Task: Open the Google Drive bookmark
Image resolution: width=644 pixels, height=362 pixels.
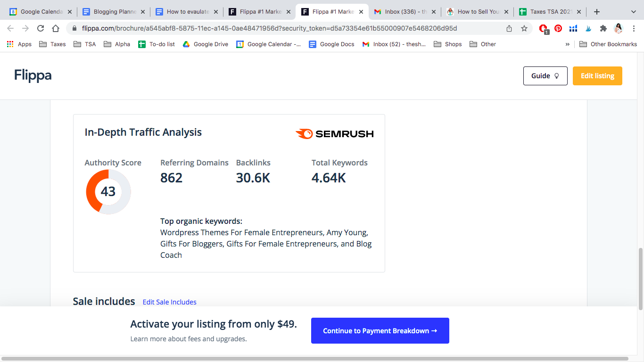Action: click(x=206, y=44)
